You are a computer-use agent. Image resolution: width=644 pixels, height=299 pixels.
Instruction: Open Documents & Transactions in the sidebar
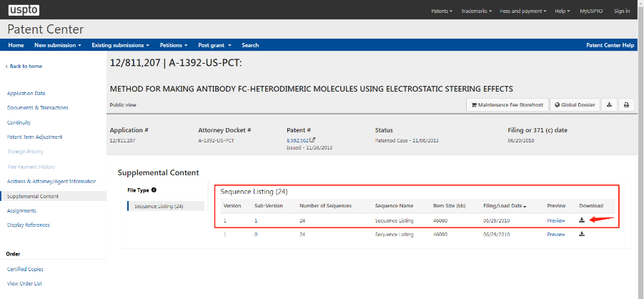[37, 108]
